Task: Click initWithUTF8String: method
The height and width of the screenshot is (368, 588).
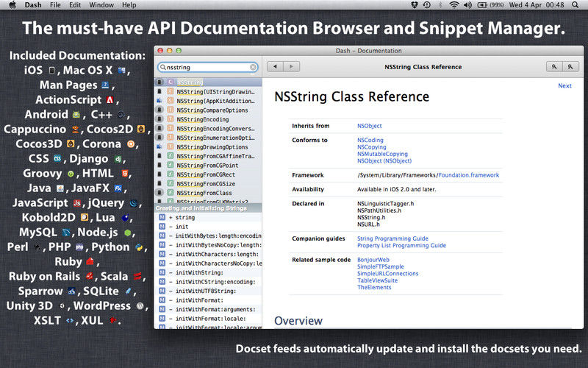Action: pyautogui.click(x=208, y=291)
